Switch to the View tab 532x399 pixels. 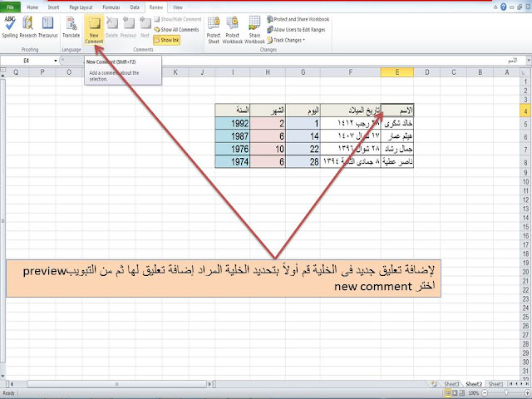click(x=178, y=7)
